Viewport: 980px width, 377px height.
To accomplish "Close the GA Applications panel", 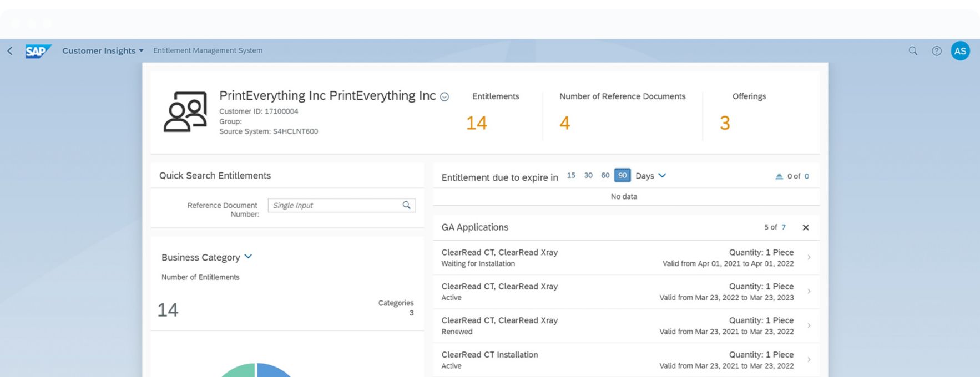I will click(x=805, y=227).
